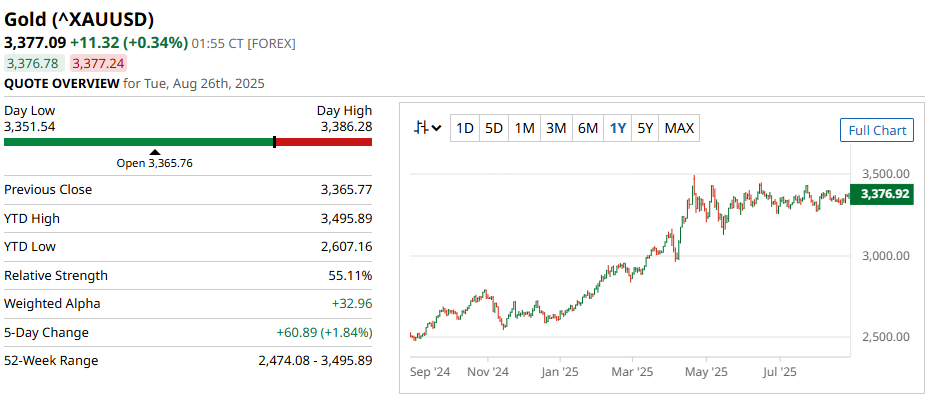
Task: Click the Jul '25 x-axis label
Action: point(780,373)
